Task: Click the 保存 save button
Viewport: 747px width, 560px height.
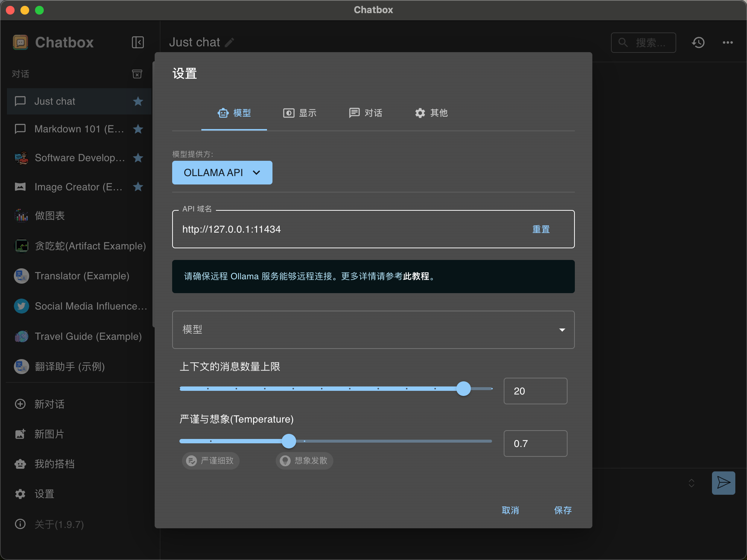Action: click(x=563, y=510)
